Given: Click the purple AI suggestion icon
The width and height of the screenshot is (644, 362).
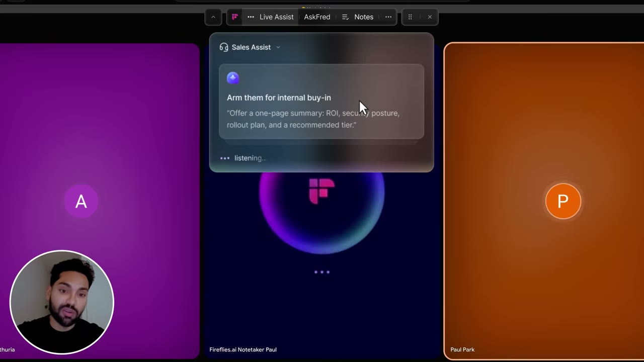Looking at the screenshot, I should click(232, 78).
